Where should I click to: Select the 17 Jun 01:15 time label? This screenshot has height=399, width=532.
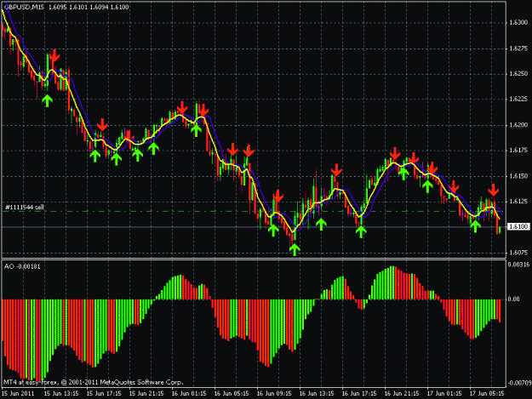tap(444, 394)
